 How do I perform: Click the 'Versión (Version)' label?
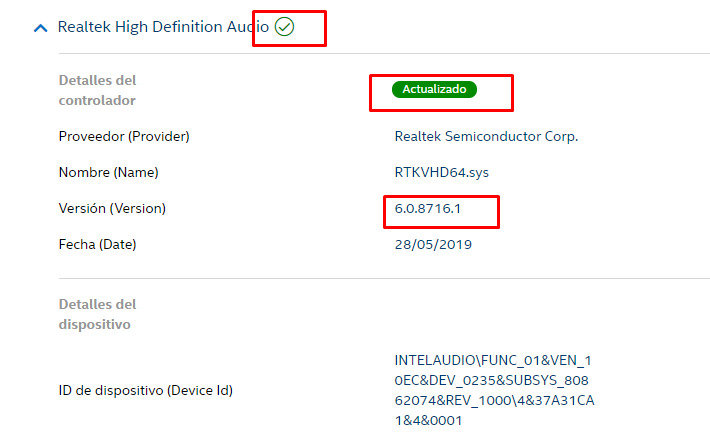tap(112, 208)
